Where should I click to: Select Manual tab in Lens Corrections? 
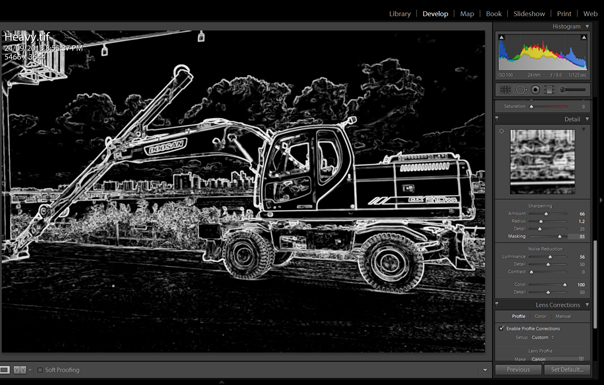click(563, 316)
